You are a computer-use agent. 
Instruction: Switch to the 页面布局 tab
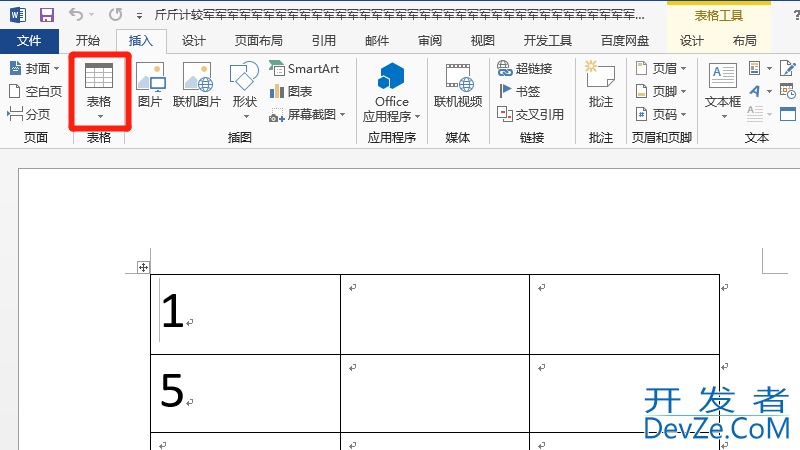pyautogui.click(x=258, y=41)
